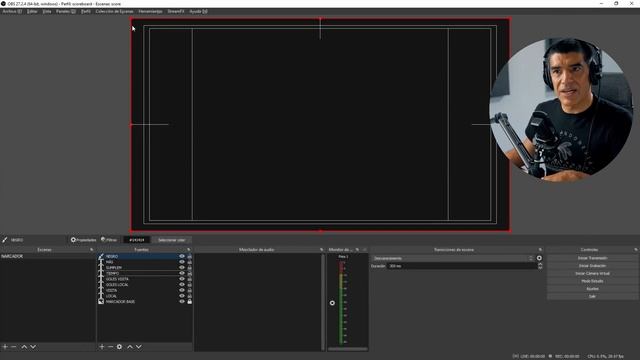Pop out the Mezclador de audio dock
The image size is (640, 360).
pyautogui.click(x=322, y=249)
